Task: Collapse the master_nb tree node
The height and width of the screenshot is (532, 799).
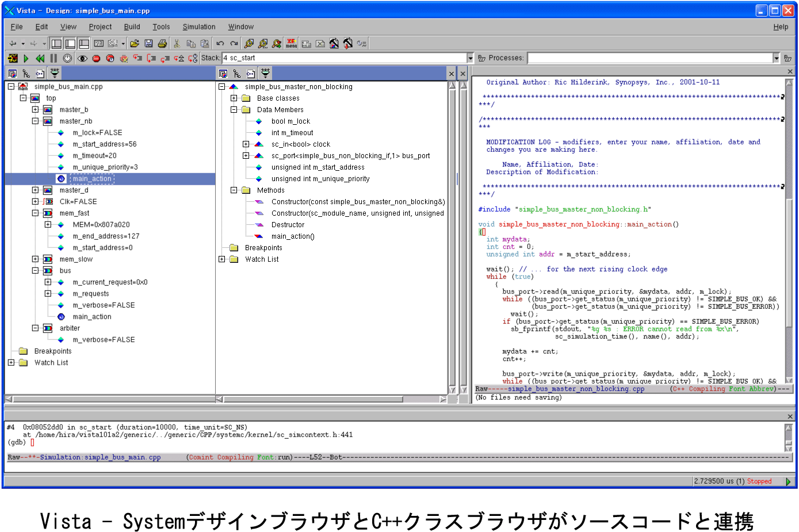Action: tap(35, 121)
